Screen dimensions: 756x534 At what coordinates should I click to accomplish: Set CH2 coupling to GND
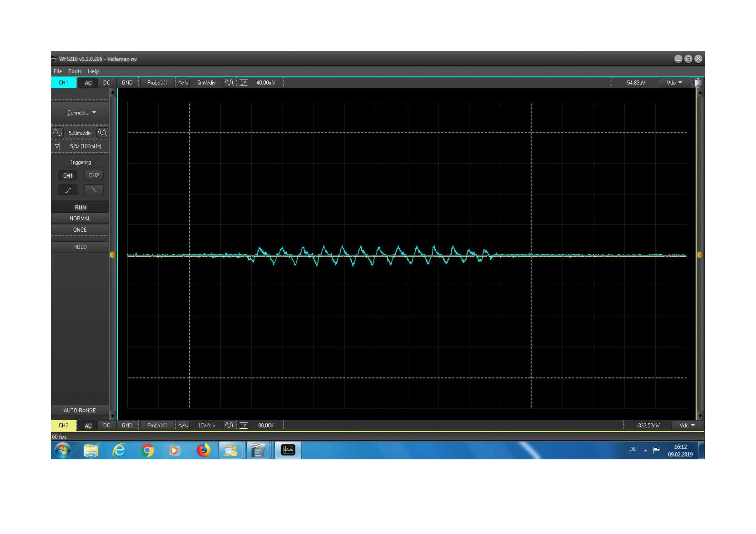tap(127, 426)
